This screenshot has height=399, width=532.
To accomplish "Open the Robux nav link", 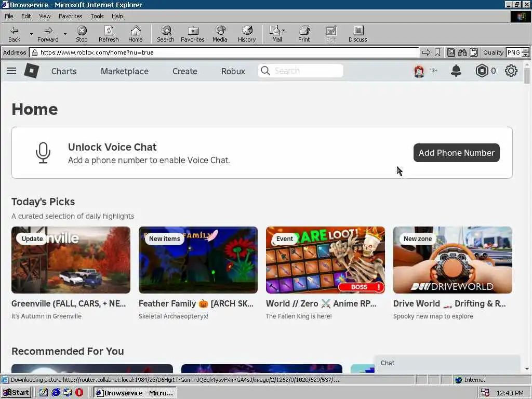I will [233, 71].
